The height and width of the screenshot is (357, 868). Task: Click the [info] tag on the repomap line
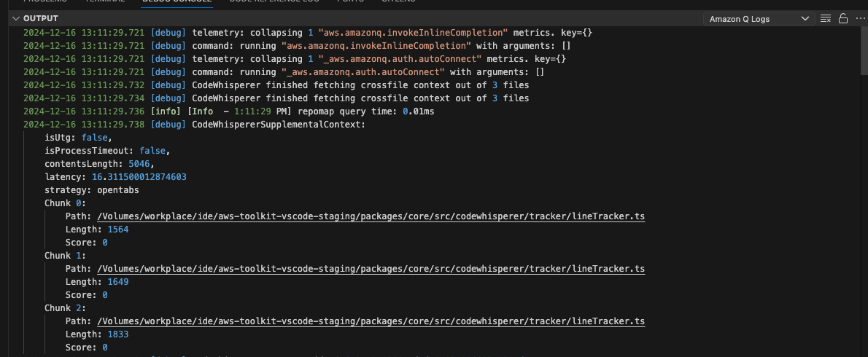tap(166, 111)
